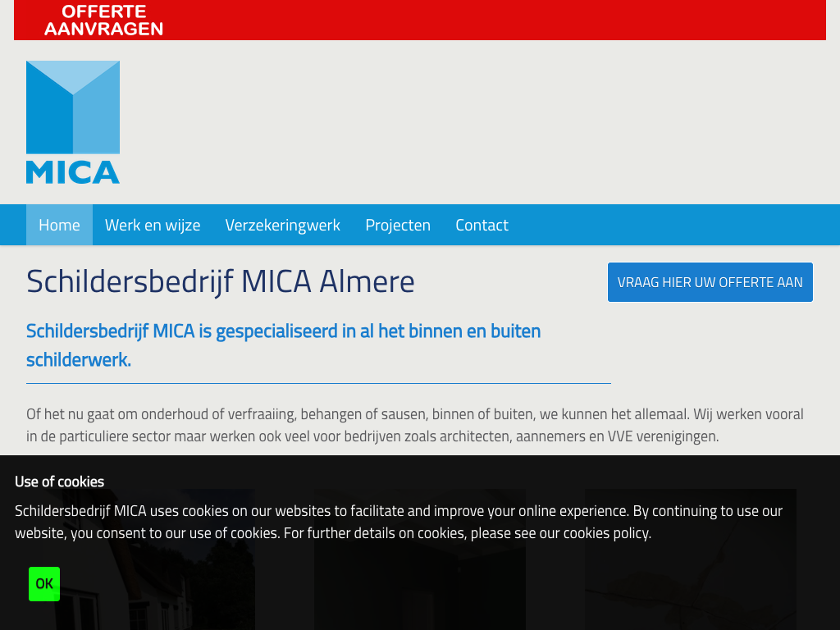Open the Projecten menu item
The image size is (840, 630).
tap(398, 225)
